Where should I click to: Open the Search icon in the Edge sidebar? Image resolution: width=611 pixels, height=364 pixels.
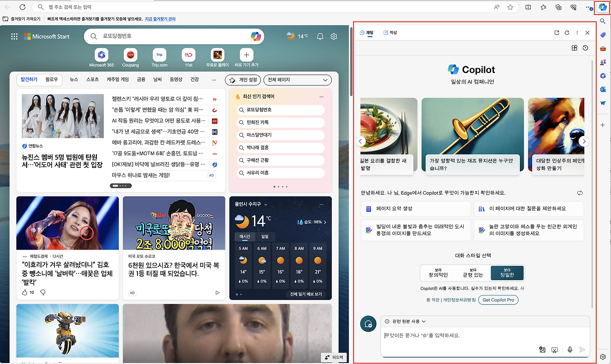(603, 21)
